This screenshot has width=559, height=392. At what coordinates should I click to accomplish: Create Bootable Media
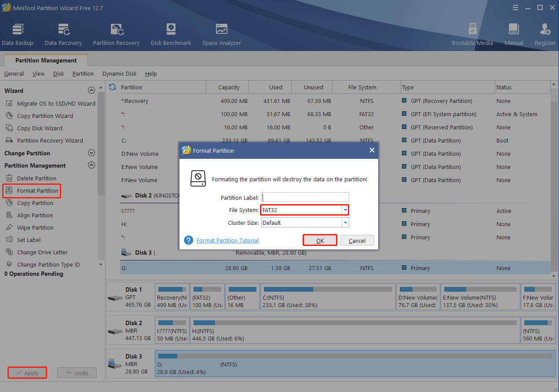click(x=472, y=35)
